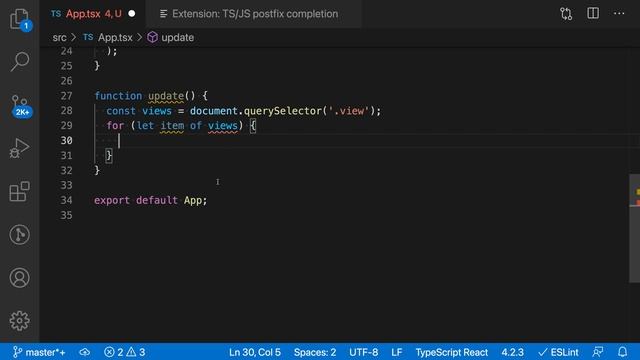Open the Run and Debug view
640x360 pixels.
(x=19, y=148)
